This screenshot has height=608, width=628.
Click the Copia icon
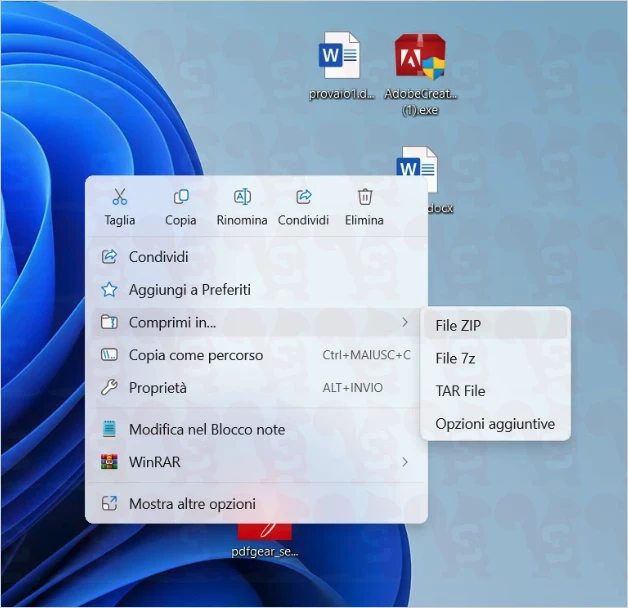pos(181,197)
